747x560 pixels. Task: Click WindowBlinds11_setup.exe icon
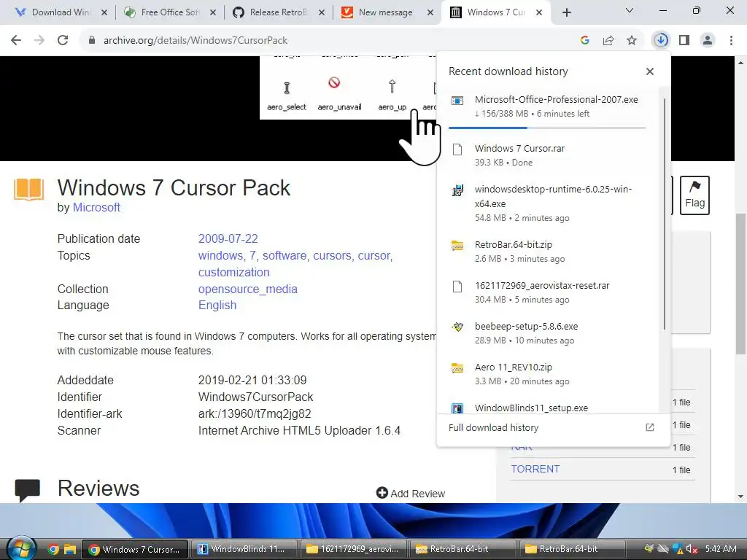(457, 408)
